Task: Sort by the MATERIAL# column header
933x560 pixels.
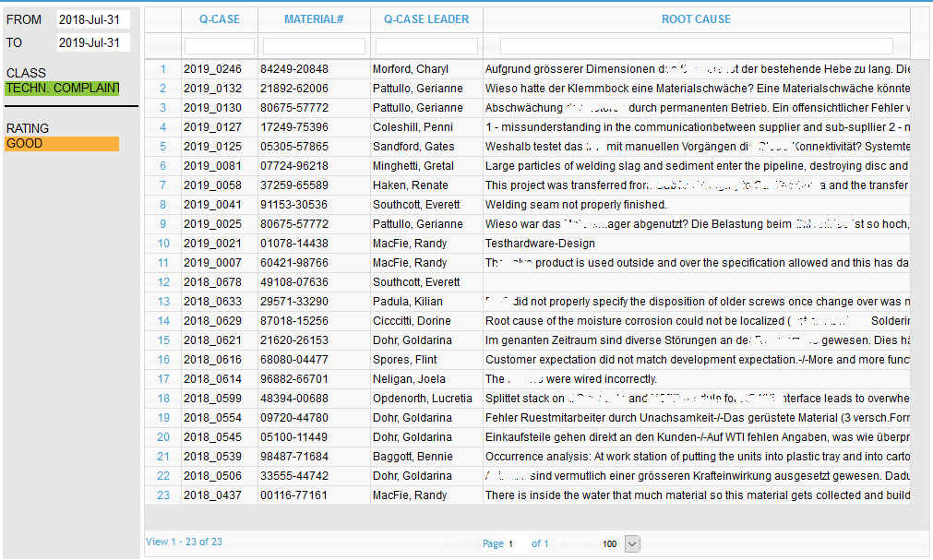Action: pos(314,19)
